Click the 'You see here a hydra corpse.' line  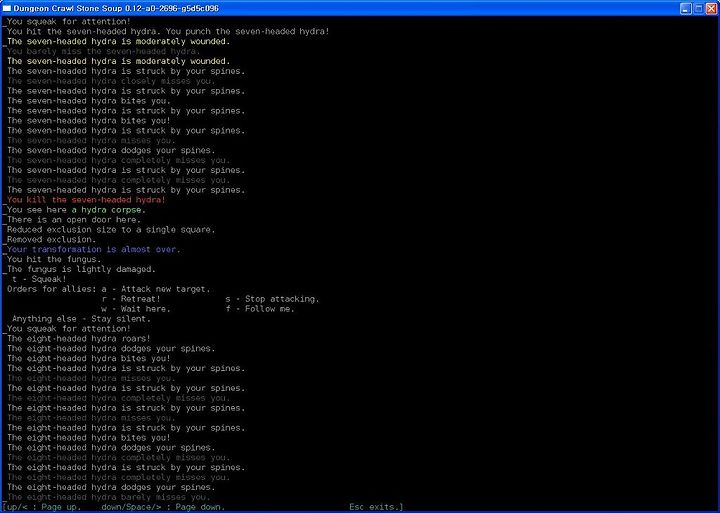(x=76, y=210)
